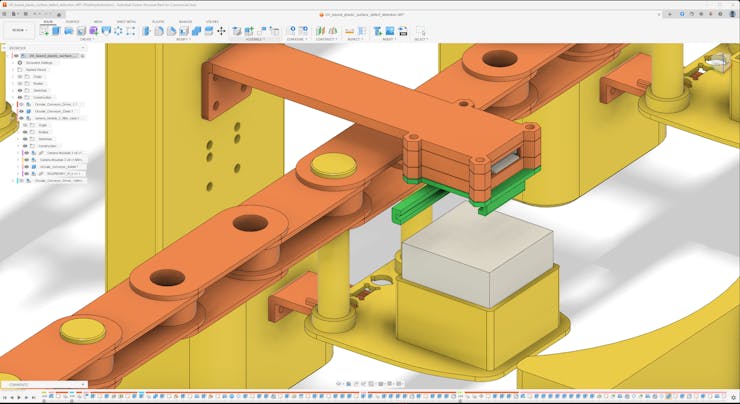Click the Measure icon above Inspect
The width and height of the screenshot is (740, 404).
pyautogui.click(x=351, y=31)
